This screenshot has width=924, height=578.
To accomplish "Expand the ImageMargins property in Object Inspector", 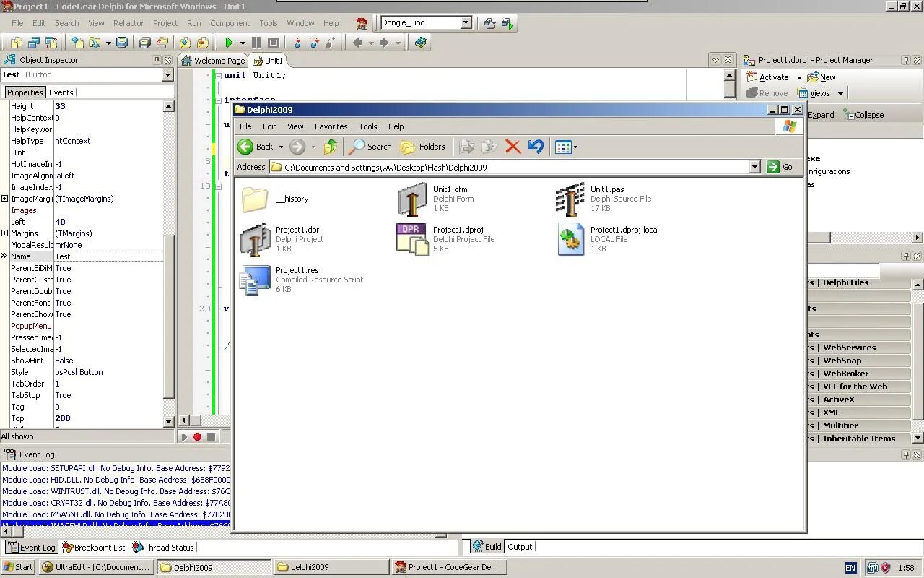I will tap(5, 199).
